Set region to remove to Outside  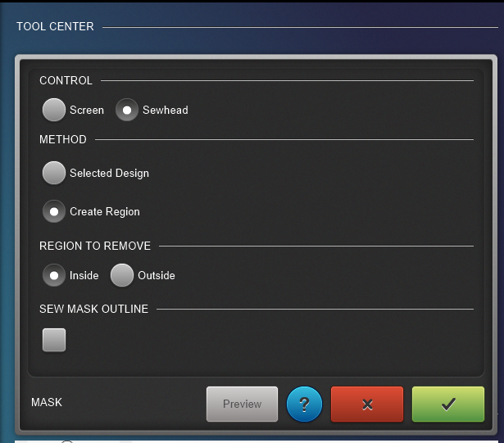[122, 275]
